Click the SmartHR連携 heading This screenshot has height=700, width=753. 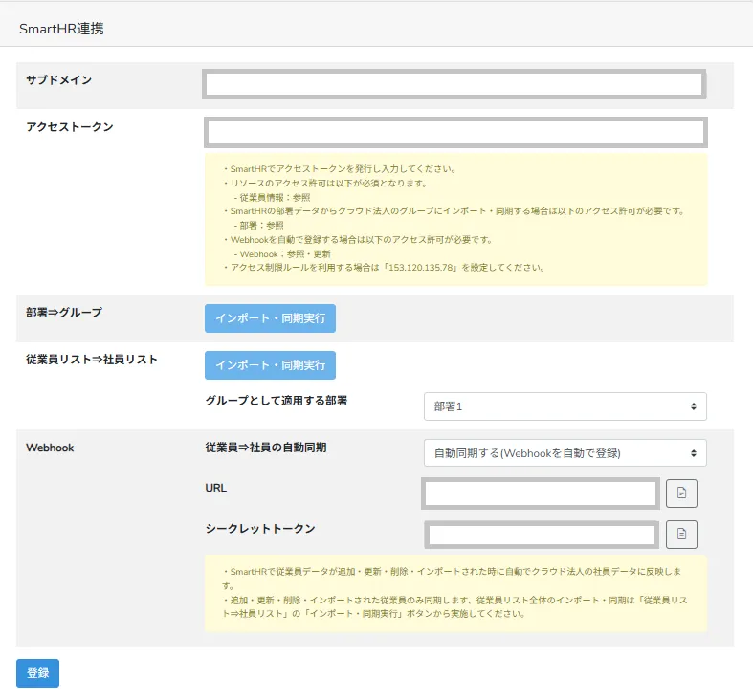(x=61, y=29)
